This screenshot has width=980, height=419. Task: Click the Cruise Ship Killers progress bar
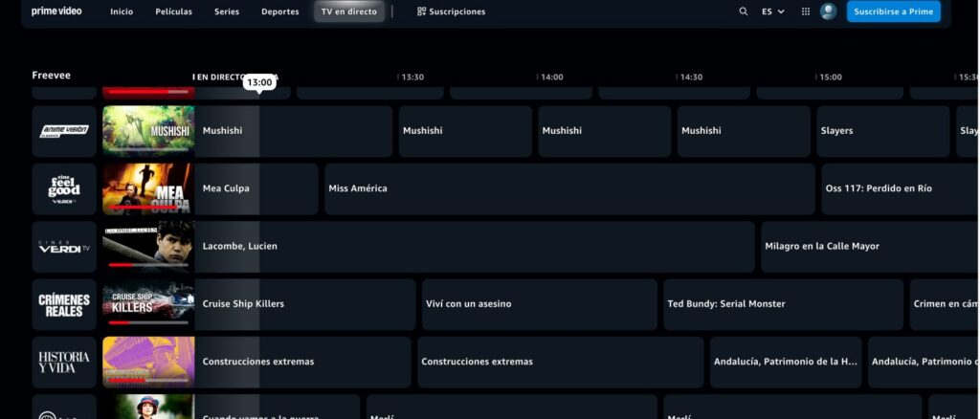pos(148,322)
